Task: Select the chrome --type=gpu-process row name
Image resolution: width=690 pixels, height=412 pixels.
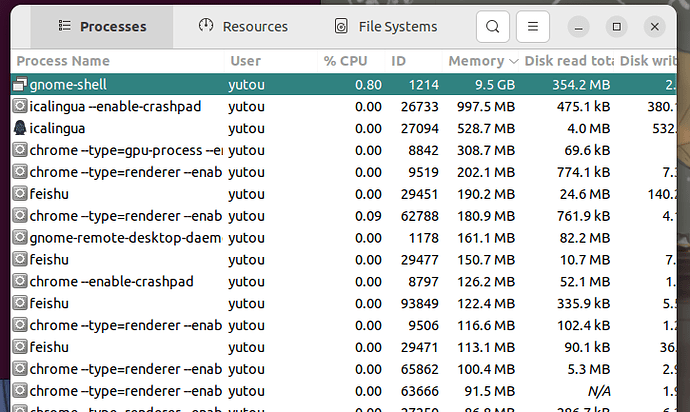Action: [x=126, y=150]
